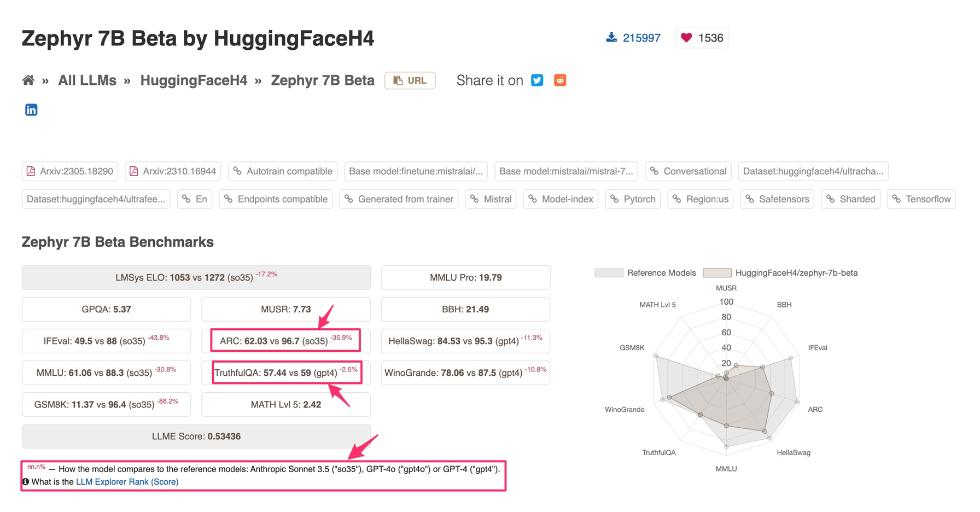Share on Twitter icon

click(x=537, y=80)
